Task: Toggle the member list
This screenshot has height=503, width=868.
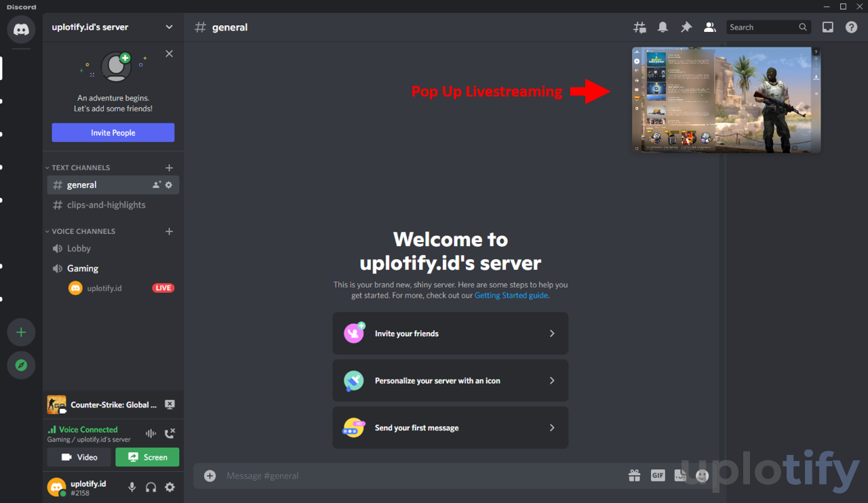Action: (709, 27)
